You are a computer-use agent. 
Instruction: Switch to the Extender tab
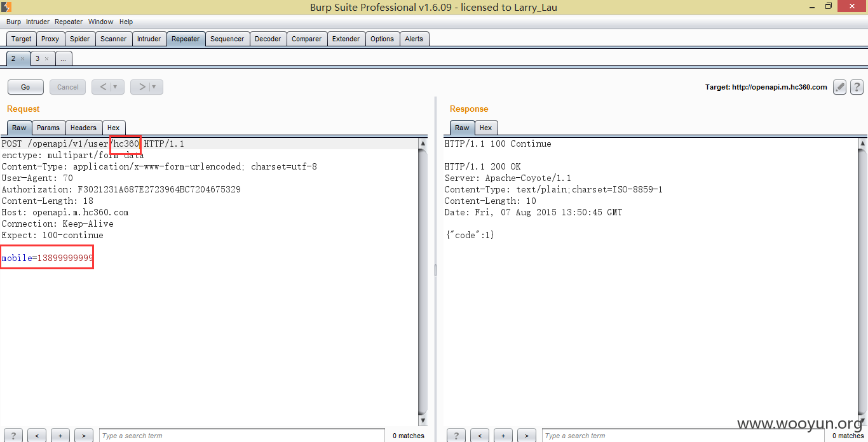click(346, 39)
